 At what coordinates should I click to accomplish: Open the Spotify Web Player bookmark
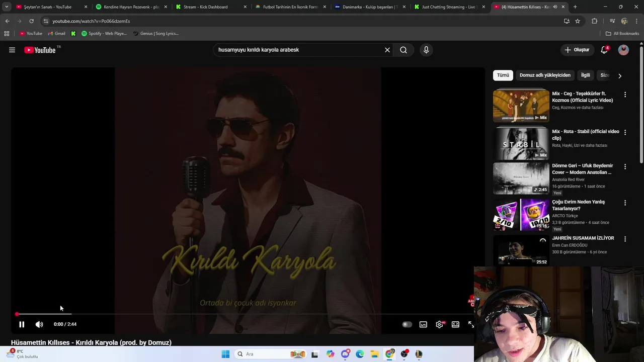[104, 34]
